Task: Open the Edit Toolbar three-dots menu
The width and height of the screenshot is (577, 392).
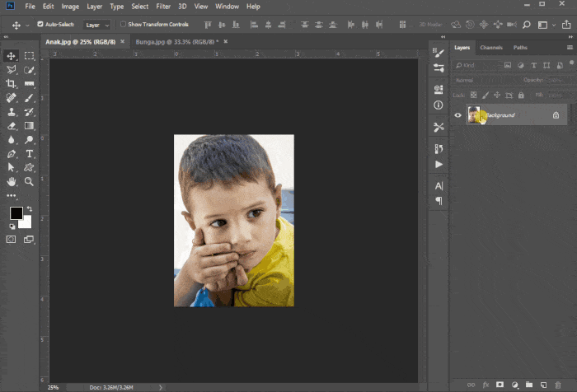Action: [x=11, y=196]
